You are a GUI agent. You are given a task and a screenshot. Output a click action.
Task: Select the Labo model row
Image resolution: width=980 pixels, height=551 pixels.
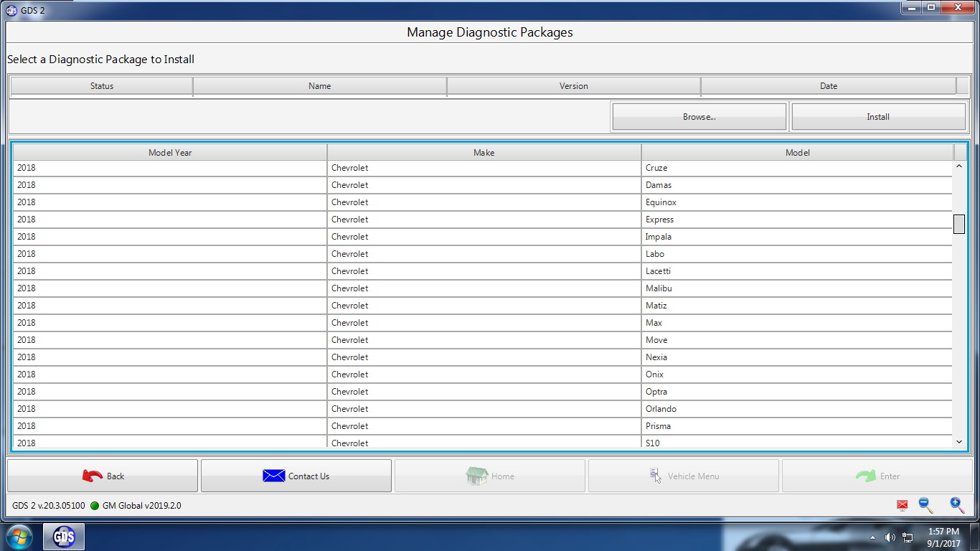click(x=483, y=254)
